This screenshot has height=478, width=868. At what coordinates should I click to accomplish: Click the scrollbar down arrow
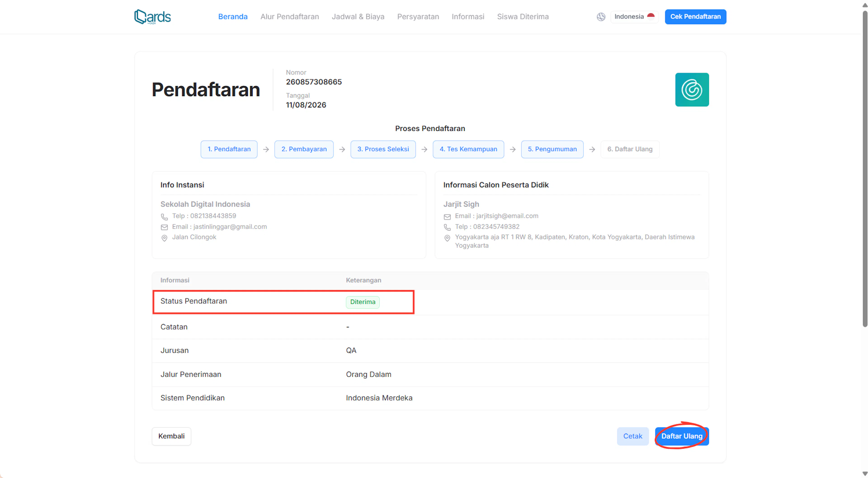(x=865, y=474)
